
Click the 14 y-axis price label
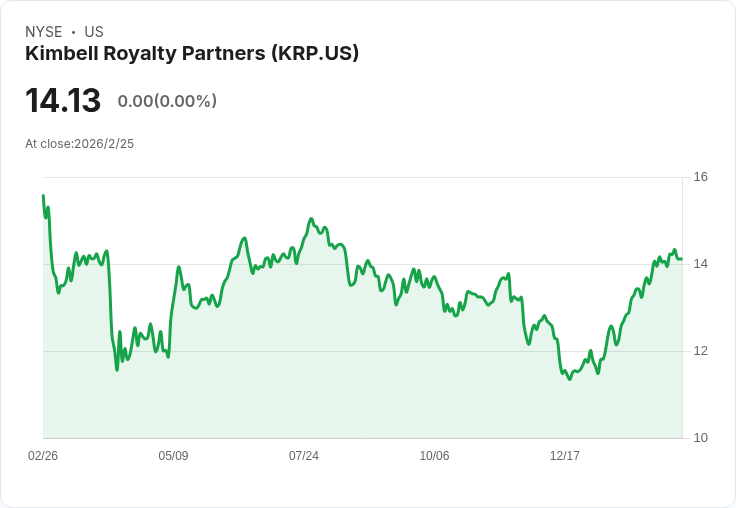[700, 264]
